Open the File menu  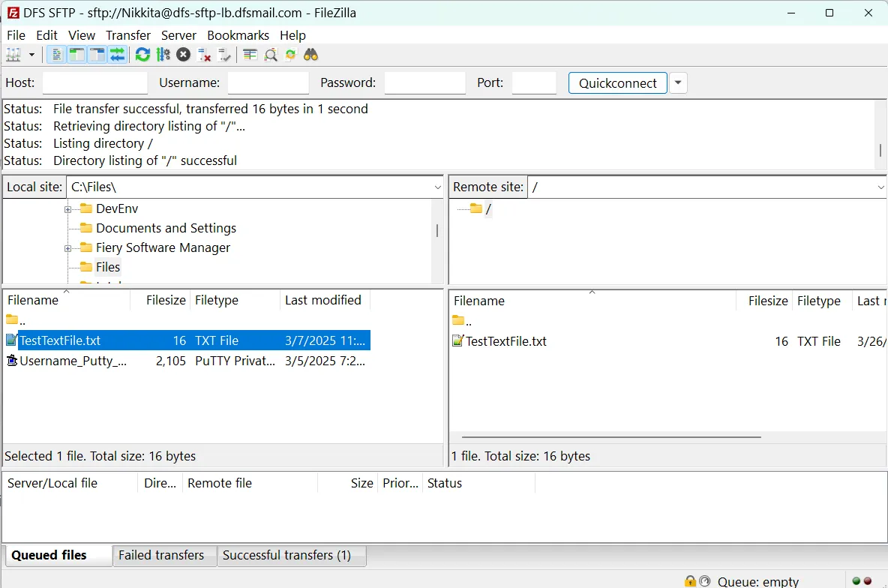pos(16,35)
